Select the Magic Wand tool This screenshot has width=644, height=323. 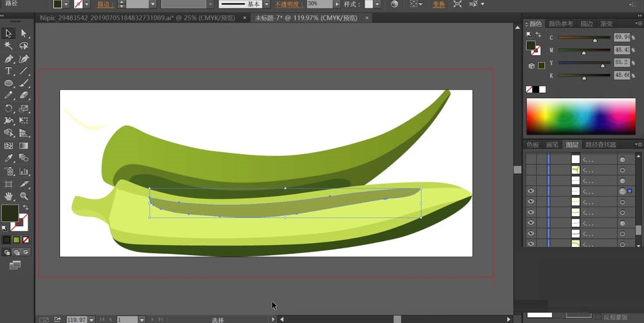point(9,46)
